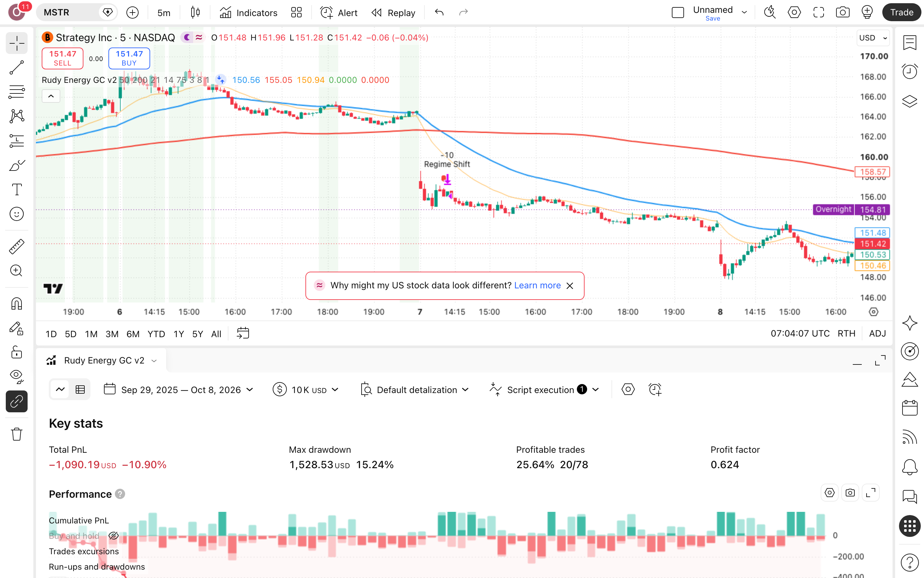
Task: Select the ruler measure tool
Action: tap(16, 247)
